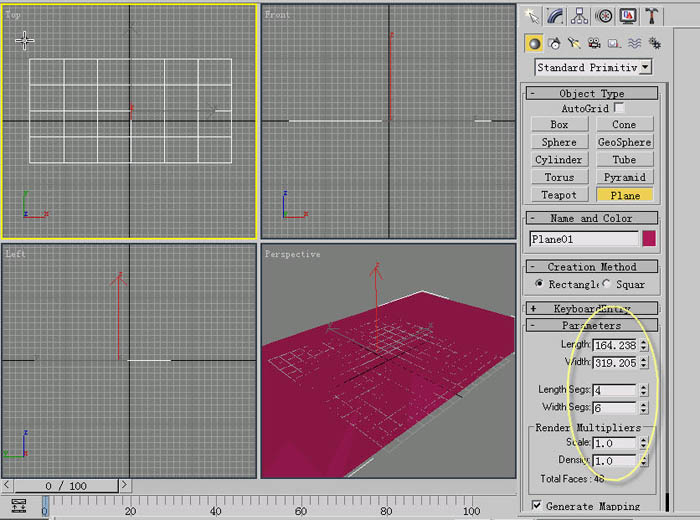Expand the Keyboard Entry rollout
Screen dimensions: 700x520
point(591,308)
